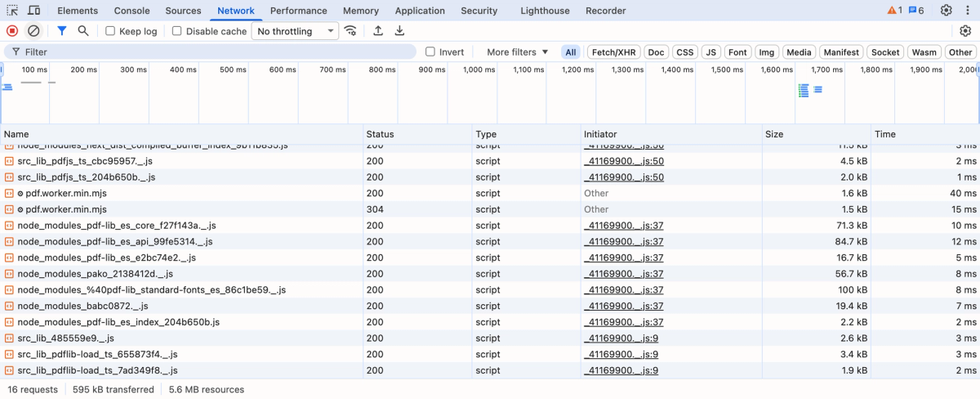The width and height of the screenshot is (980, 399).
Task: Open the Memory tab
Action: (x=361, y=11)
